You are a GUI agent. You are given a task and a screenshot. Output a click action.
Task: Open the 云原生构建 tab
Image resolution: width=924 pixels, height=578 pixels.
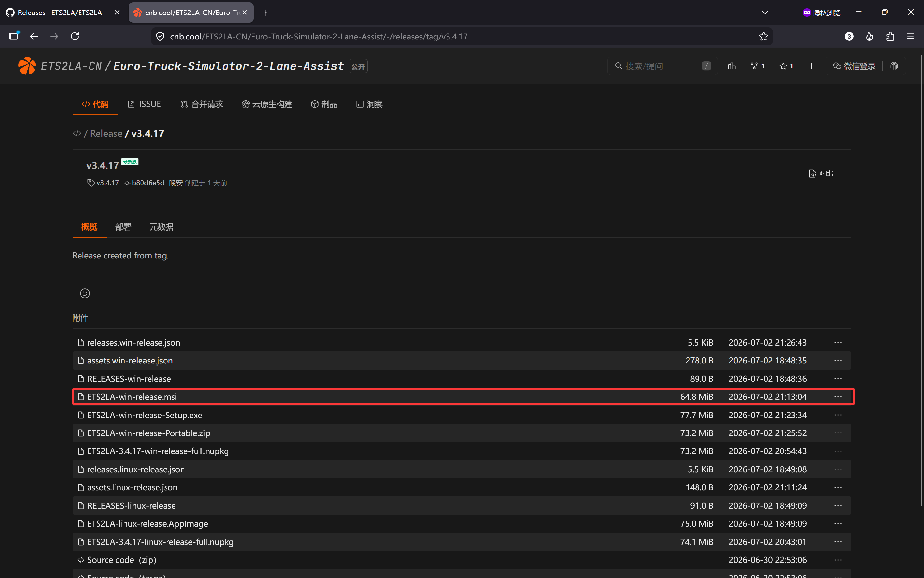click(x=267, y=104)
